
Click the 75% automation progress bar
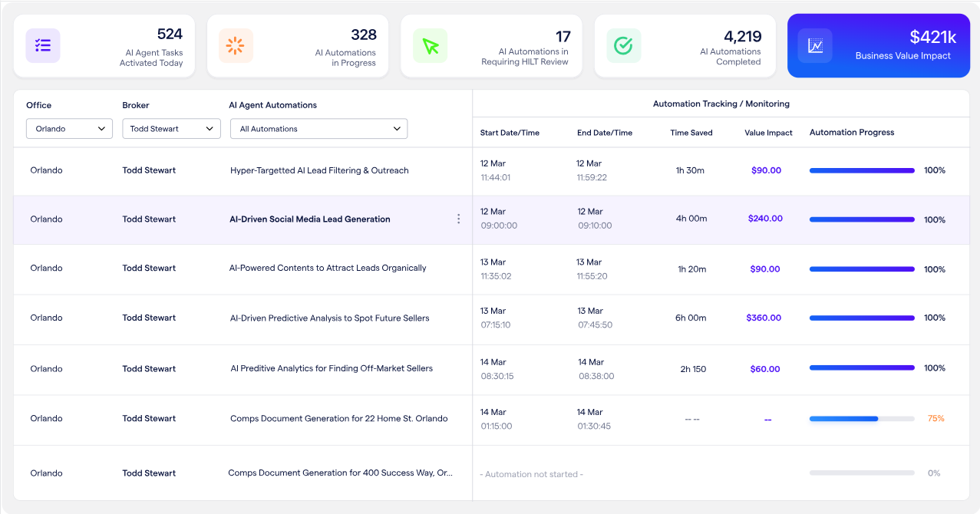pos(861,419)
